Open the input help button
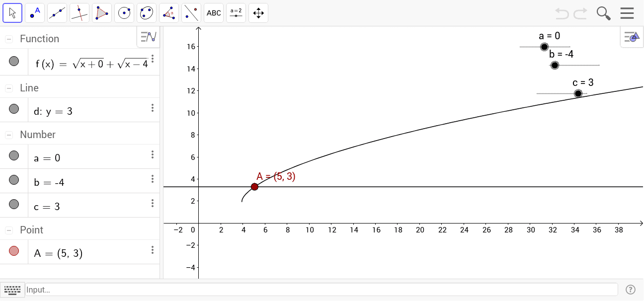Image resolution: width=644 pixels, height=301 pixels. (x=631, y=290)
